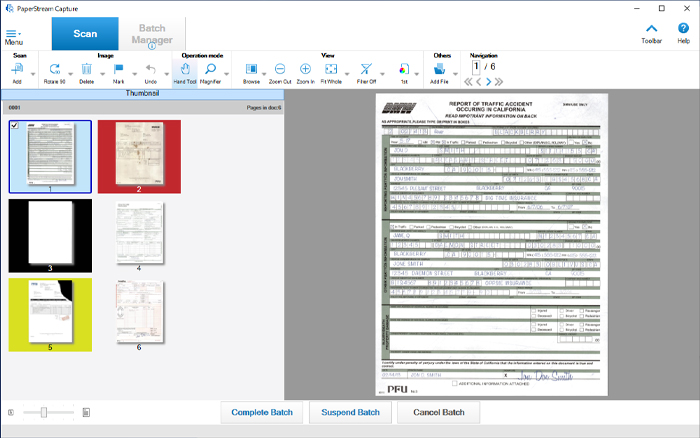Viewport: 700px width, 438px height.
Task: Open the Help icon
Action: pyautogui.click(x=683, y=28)
